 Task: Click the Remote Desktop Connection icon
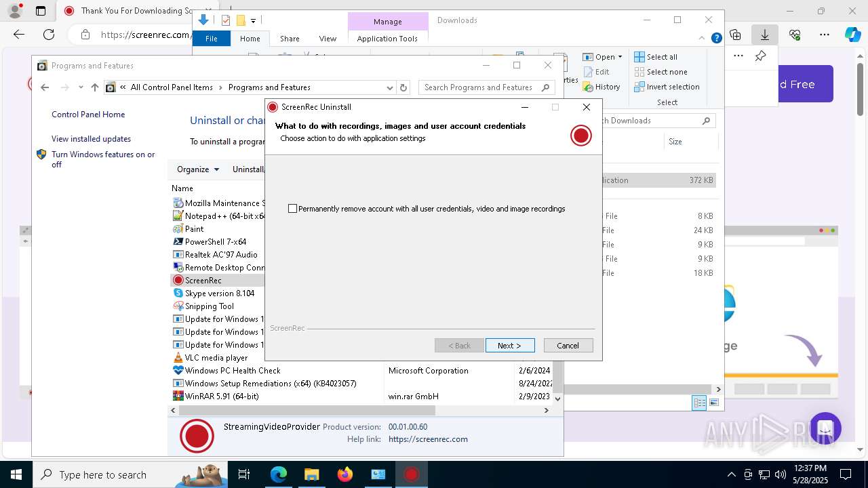point(178,268)
